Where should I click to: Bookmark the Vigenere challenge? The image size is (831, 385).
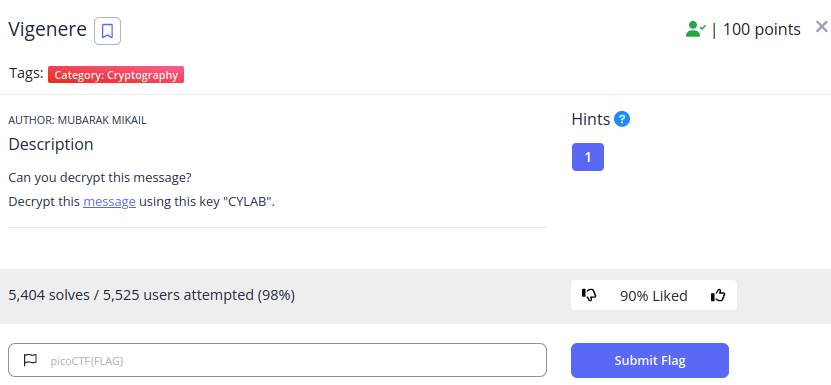(x=108, y=31)
